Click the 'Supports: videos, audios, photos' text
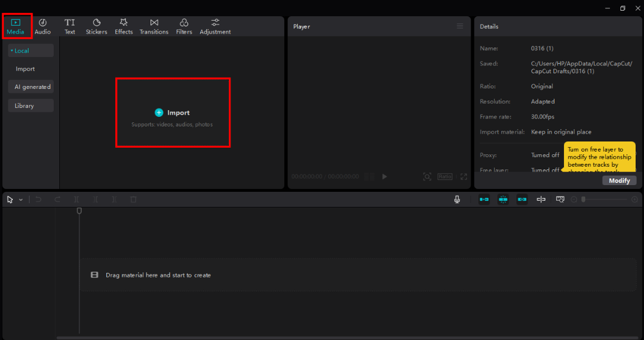Screen dimensions: 644x340 coord(172,124)
